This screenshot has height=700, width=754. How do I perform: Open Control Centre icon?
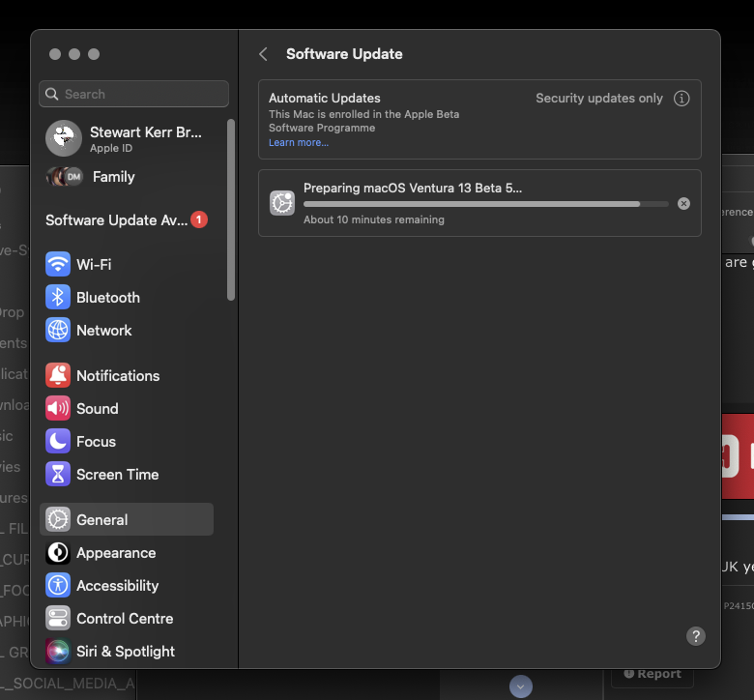[x=58, y=618]
